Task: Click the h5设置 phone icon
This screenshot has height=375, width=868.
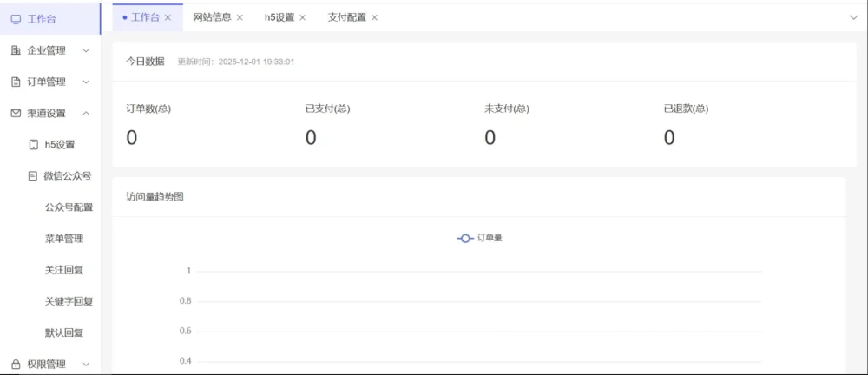Action: [33, 145]
